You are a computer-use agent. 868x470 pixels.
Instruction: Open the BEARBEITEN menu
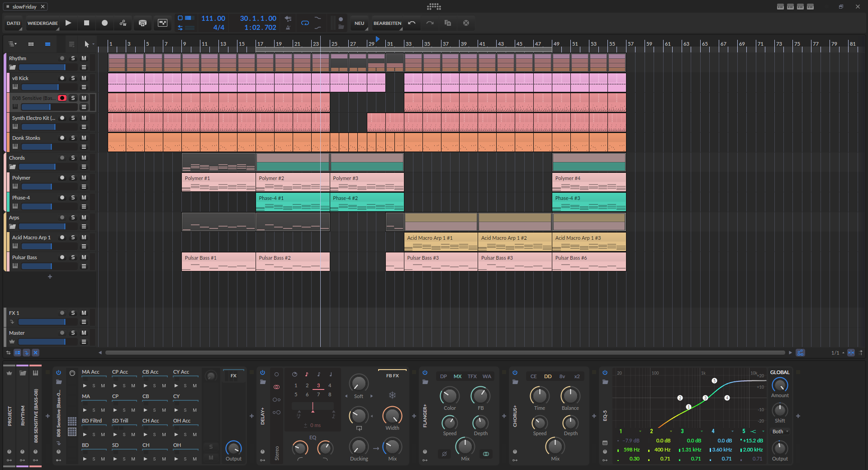tap(387, 23)
